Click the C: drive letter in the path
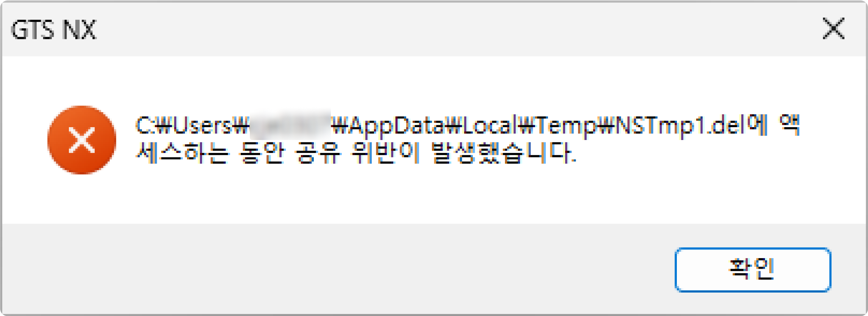Viewport: 868px width, 316px height. [x=145, y=126]
